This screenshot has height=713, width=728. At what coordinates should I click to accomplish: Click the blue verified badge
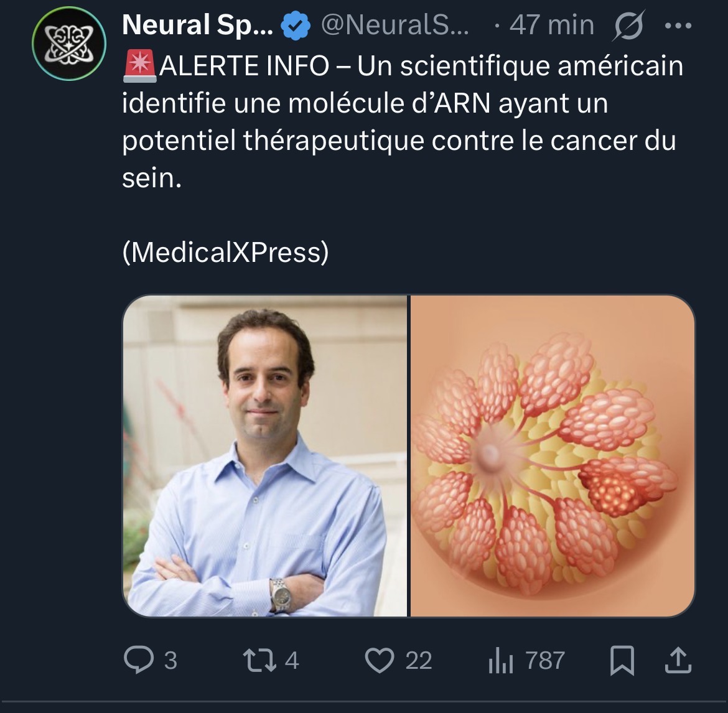[x=296, y=26]
